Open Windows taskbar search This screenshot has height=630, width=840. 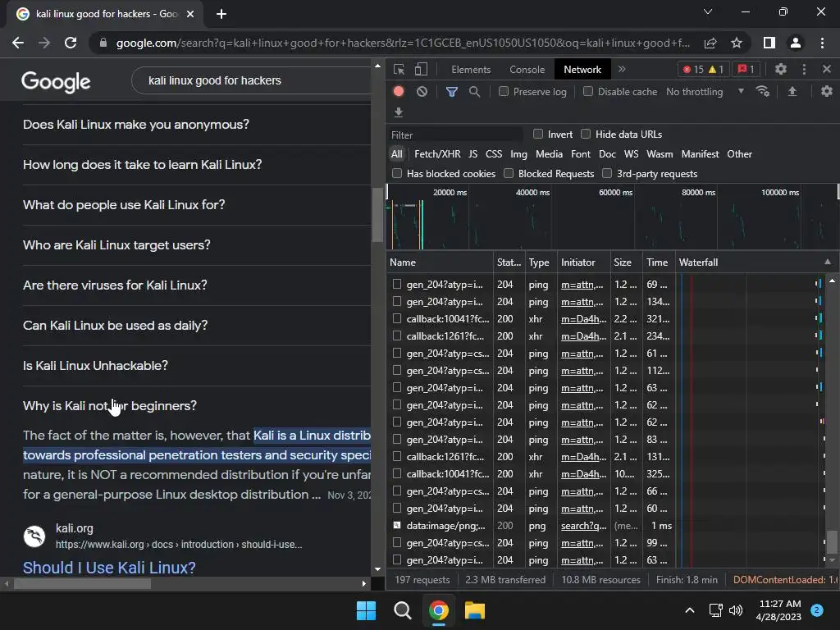pos(402,610)
